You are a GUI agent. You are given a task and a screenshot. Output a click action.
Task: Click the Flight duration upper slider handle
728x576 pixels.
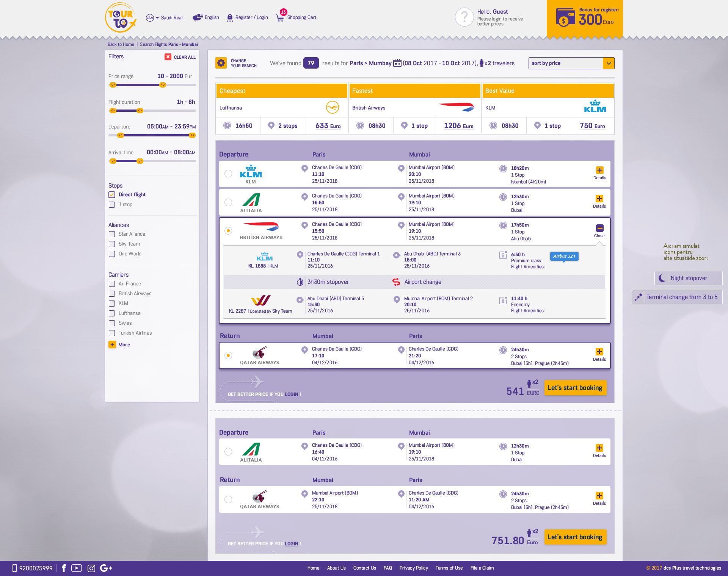point(140,111)
